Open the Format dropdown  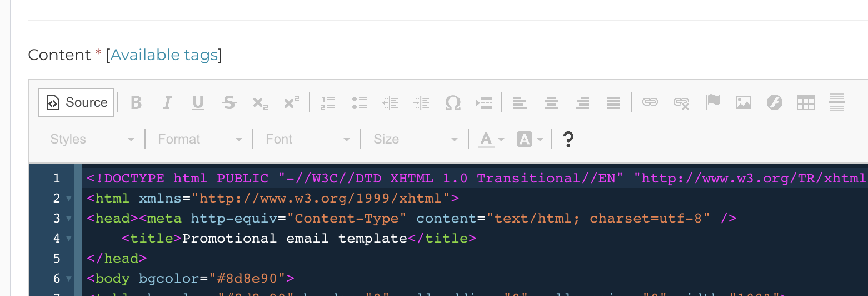point(199,139)
